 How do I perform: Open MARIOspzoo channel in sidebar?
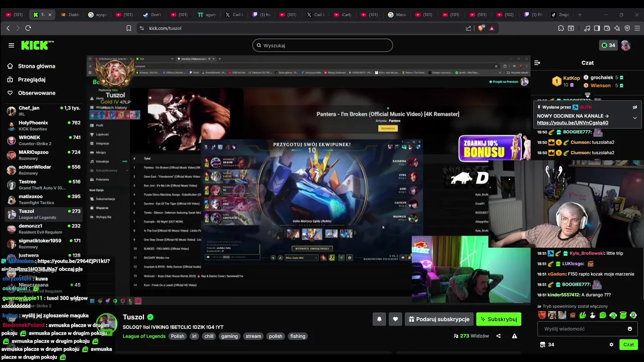click(x=43, y=155)
